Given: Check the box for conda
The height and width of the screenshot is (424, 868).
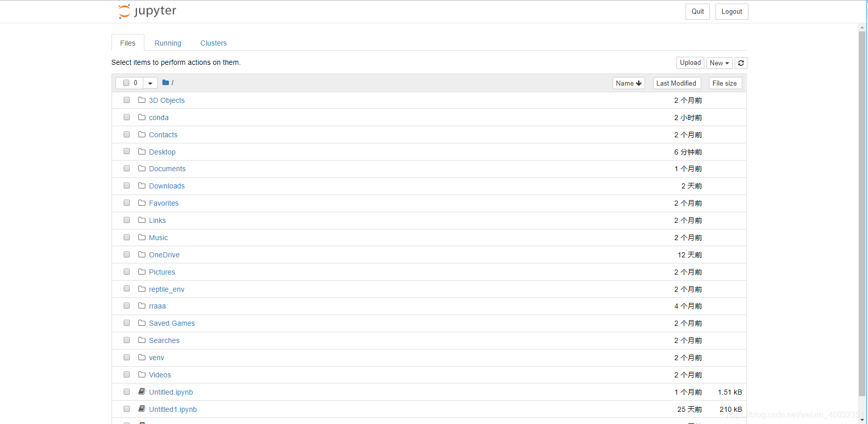Looking at the screenshot, I should (127, 118).
